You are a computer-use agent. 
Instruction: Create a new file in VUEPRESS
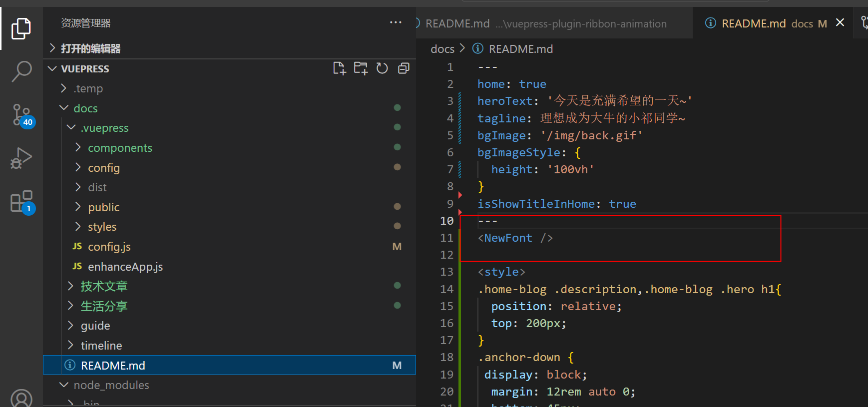(x=340, y=68)
